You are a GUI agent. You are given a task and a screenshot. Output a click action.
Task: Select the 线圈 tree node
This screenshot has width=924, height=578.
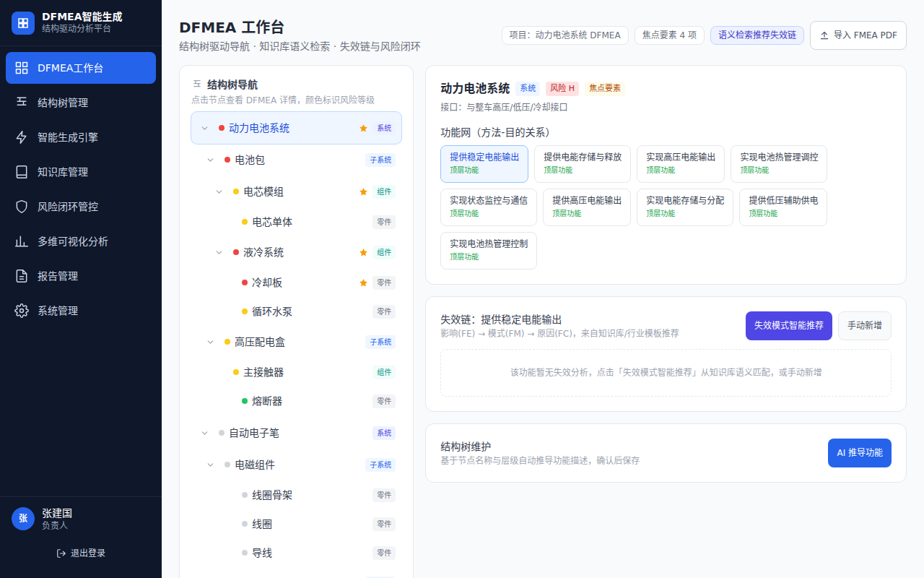tap(296, 524)
